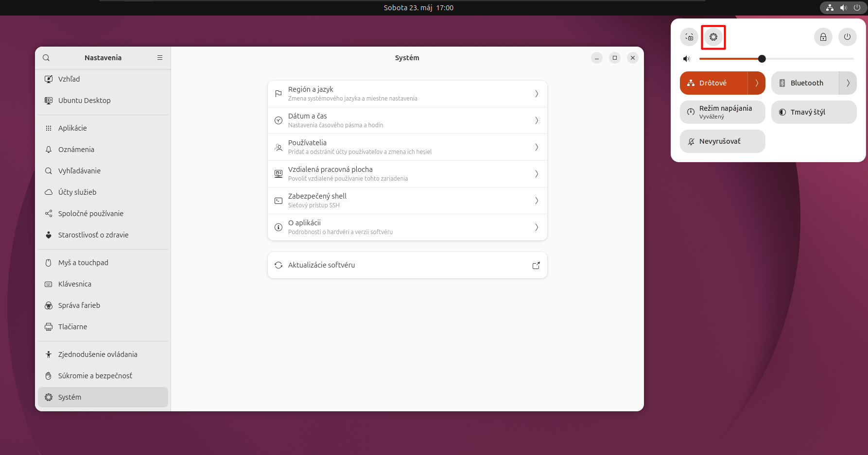Click the volume slider handle
The image size is (868, 455).
pyautogui.click(x=762, y=59)
